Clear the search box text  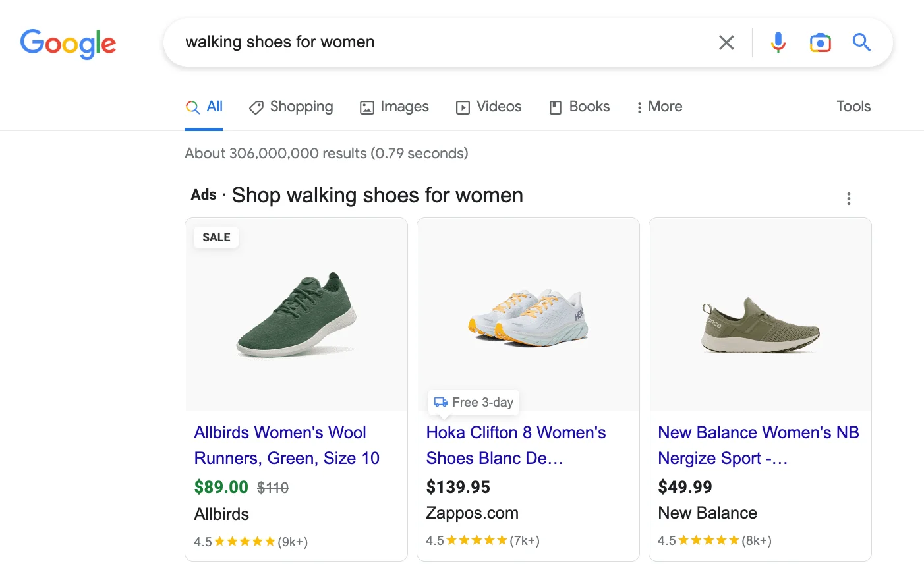pos(726,43)
